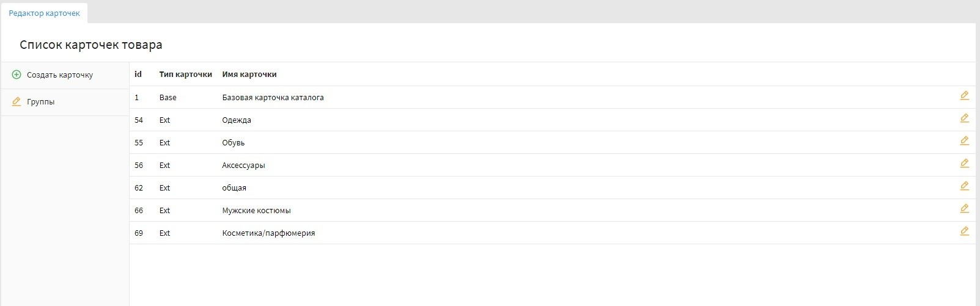Click the Базовая карточка каталога name

(273, 98)
